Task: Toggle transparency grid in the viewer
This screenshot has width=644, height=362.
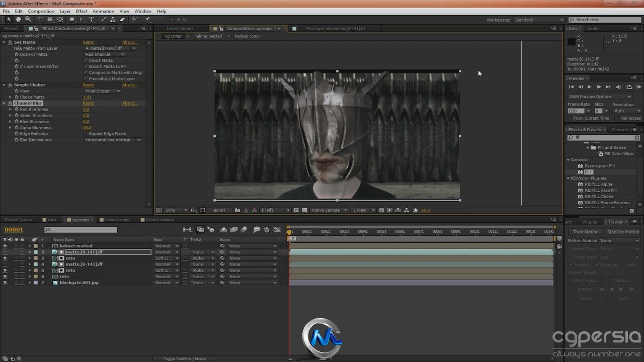Action: click(x=304, y=210)
